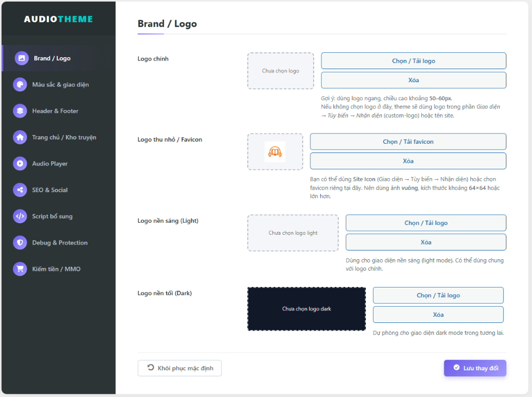The height and width of the screenshot is (397, 532).
Task: Click the Chọn / Tải favicon button
Action: click(x=408, y=142)
